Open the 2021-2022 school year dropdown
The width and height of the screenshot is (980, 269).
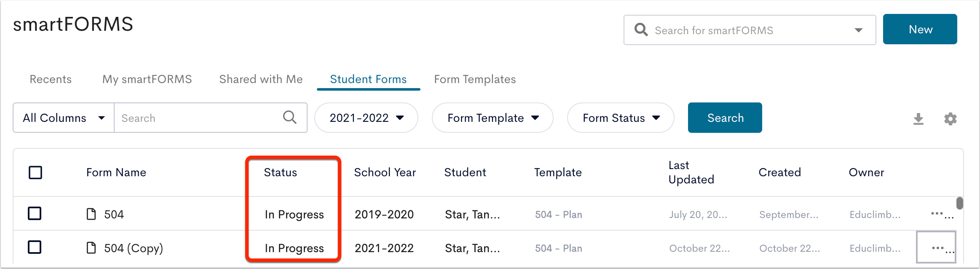[x=366, y=118]
